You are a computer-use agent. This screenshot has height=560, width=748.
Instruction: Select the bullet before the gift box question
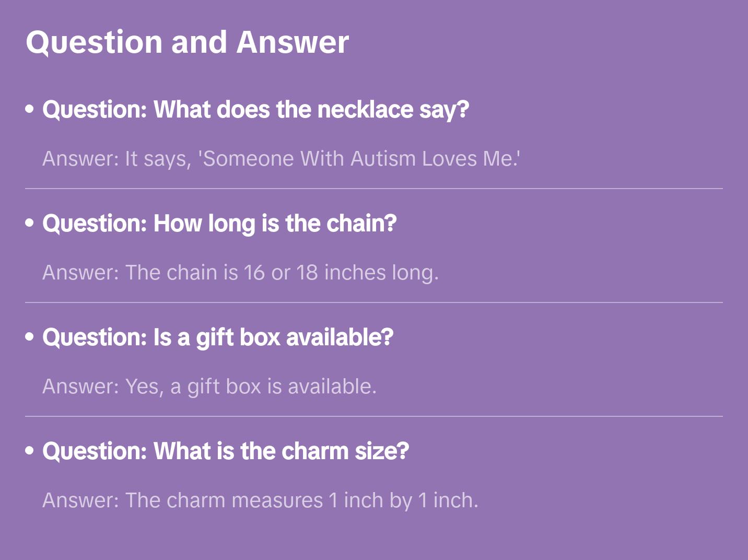29,337
